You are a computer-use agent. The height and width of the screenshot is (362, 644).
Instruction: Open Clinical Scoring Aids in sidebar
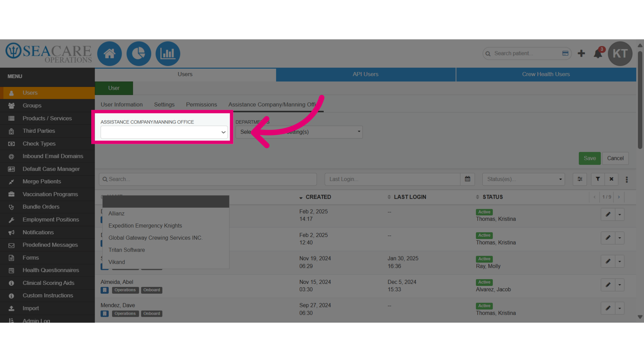pyautogui.click(x=47, y=283)
